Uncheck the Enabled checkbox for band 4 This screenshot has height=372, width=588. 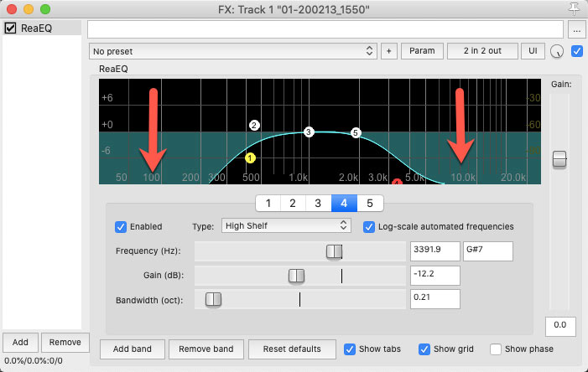(x=121, y=226)
